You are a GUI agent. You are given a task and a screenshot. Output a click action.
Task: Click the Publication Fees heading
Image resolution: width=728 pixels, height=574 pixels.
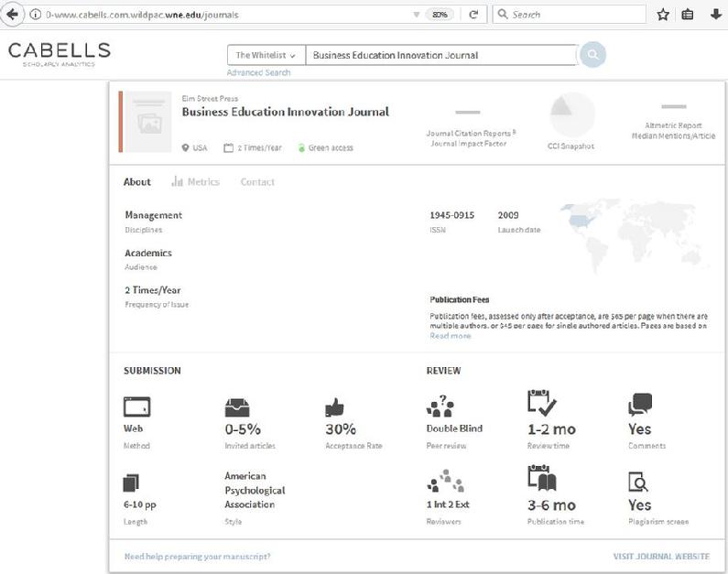(460, 299)
